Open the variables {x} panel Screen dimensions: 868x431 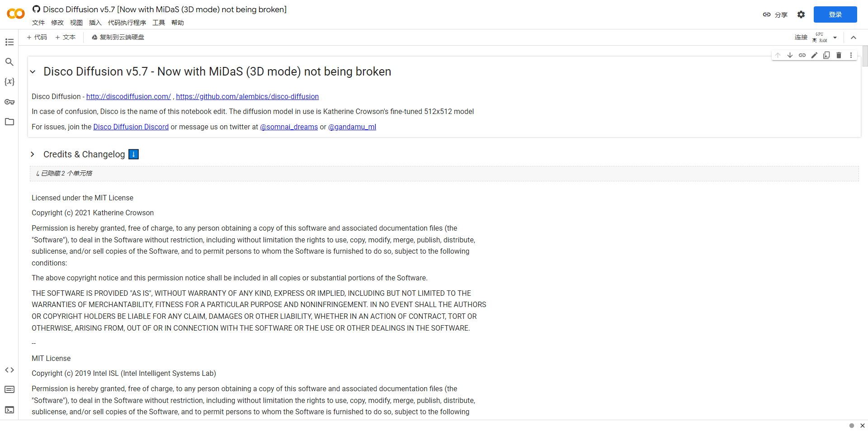pos(9,82)
